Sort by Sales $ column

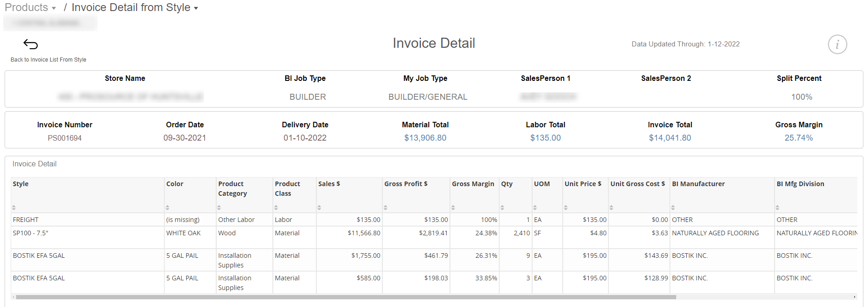[319, 208]
